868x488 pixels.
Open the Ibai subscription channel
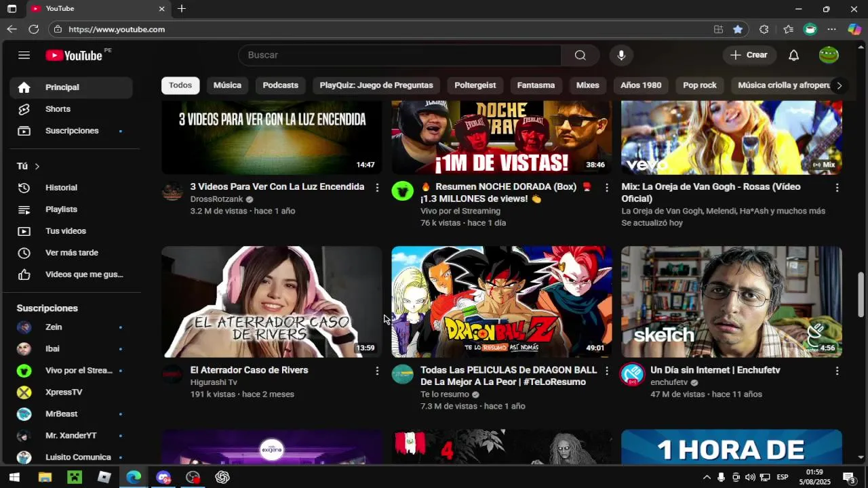(71, 349)
